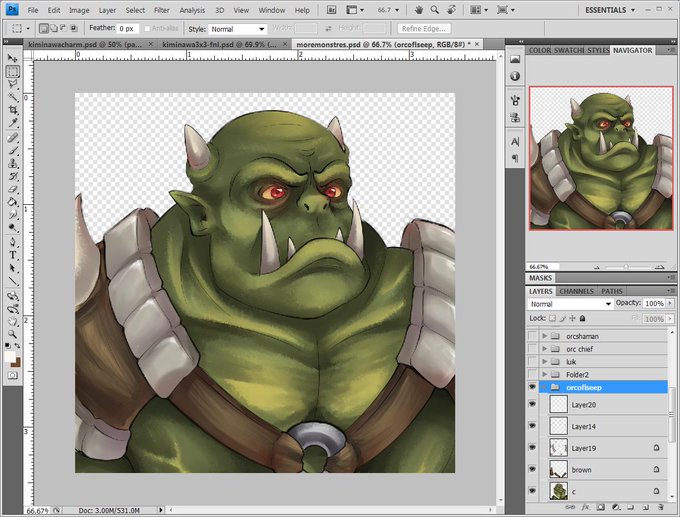Open the Layer menu
The width and height of the screenshot is (680, 517).
[x=107, y=10]
